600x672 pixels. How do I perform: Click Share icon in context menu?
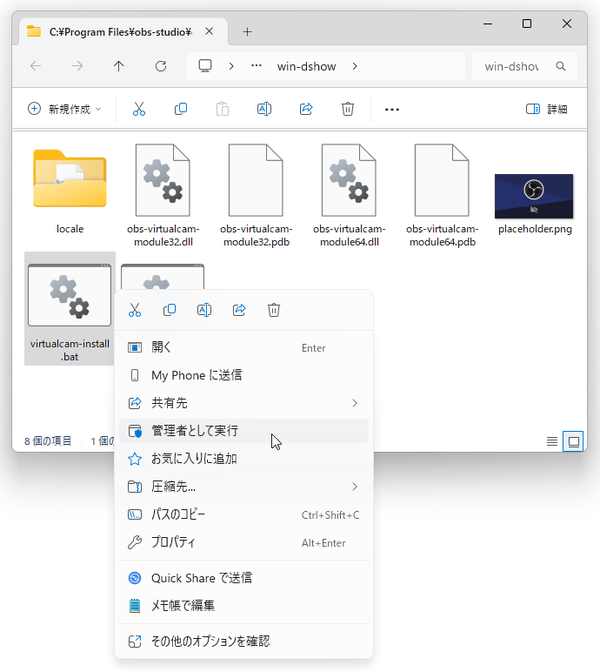click(x=239, y=310)
